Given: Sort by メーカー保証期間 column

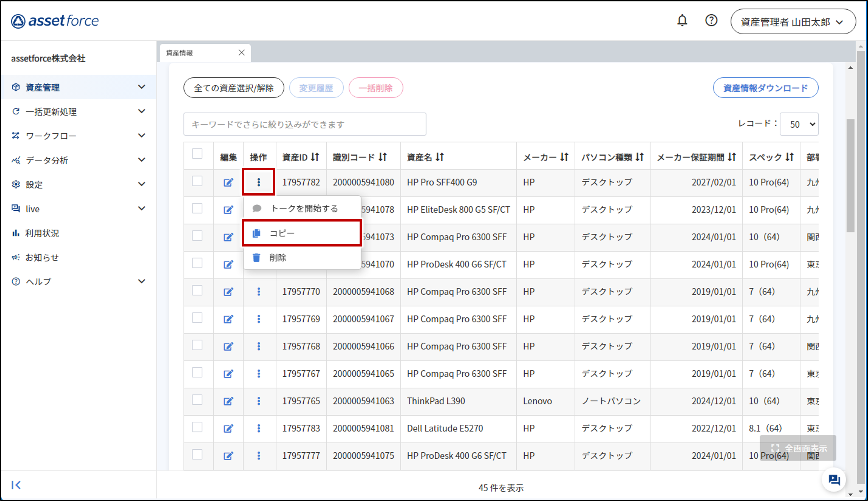Looking at the screenshot, I should click(x=732, y=157).
